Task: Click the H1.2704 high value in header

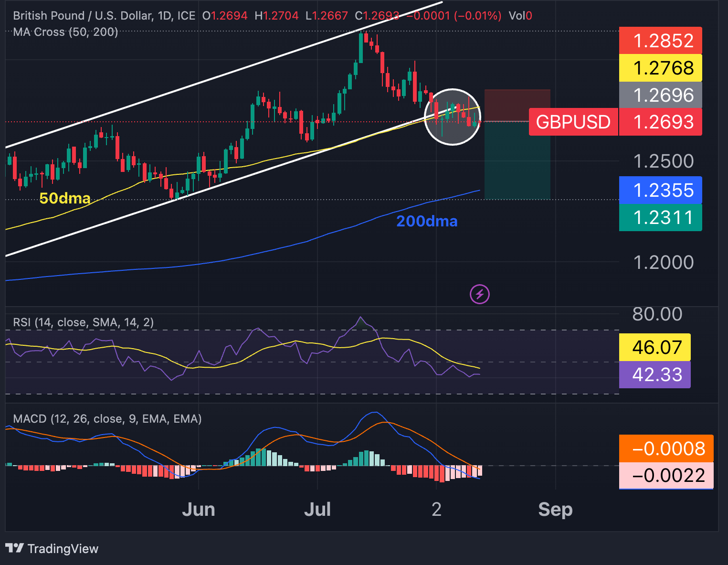Action: pyautogui.click(x=276, y=16)
